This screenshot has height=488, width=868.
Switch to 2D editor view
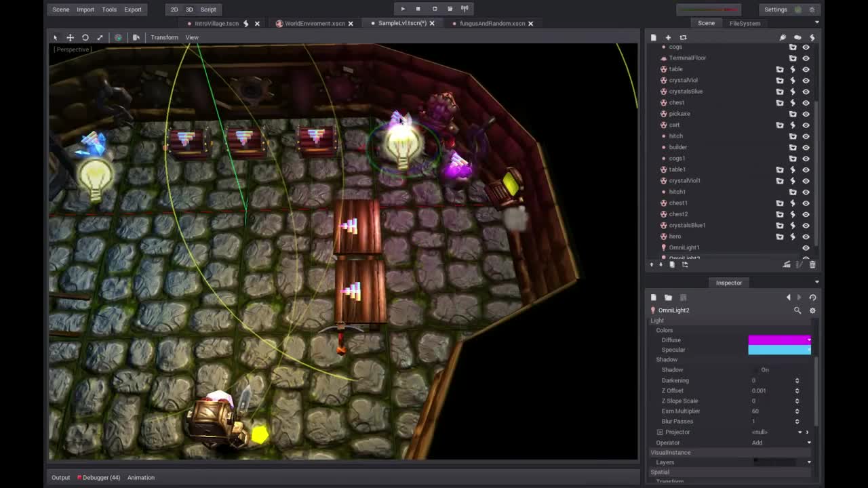(174, 9)
